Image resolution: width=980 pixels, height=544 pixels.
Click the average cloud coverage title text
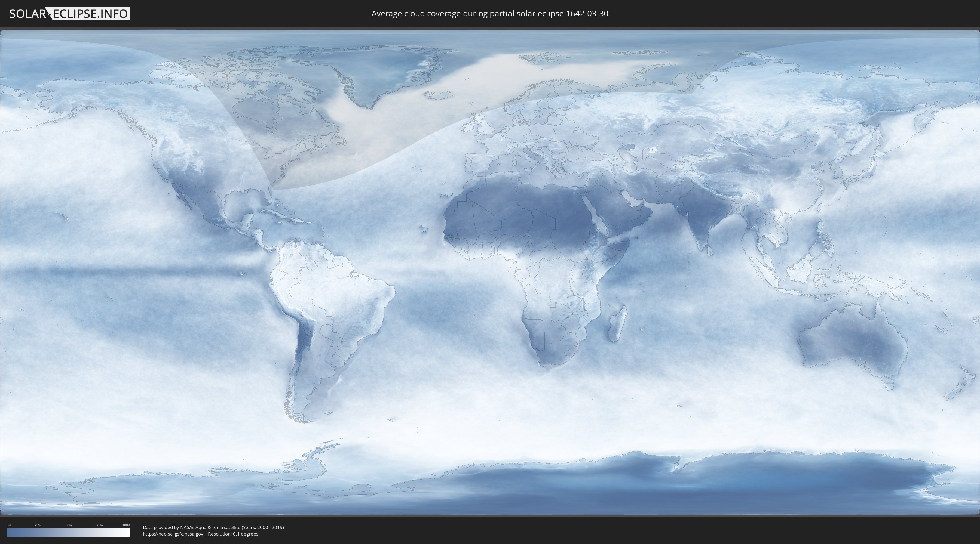coord(490,14)
